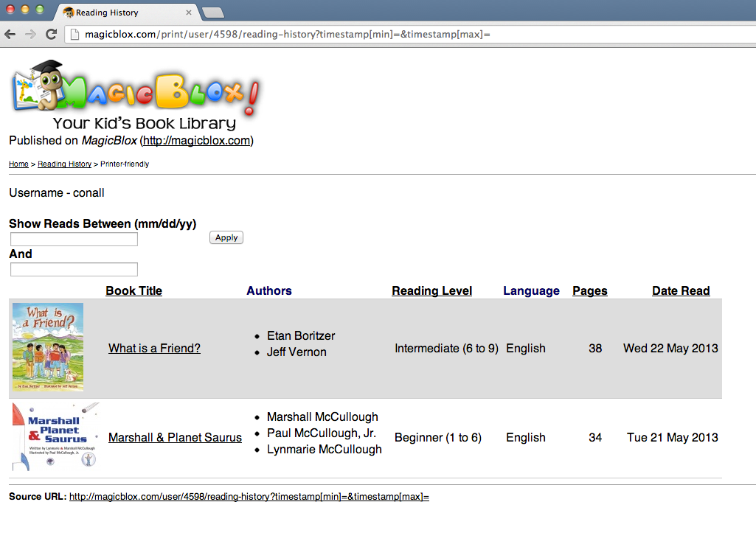Click the first date input field
This screenshot has height=544, width=756.
coord(73,239)
